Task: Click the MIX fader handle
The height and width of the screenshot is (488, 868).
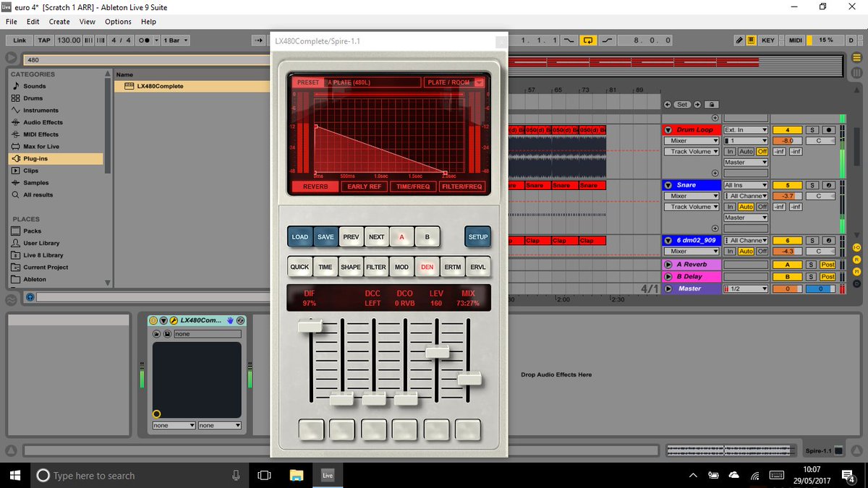Action: (x=469, y=378)
